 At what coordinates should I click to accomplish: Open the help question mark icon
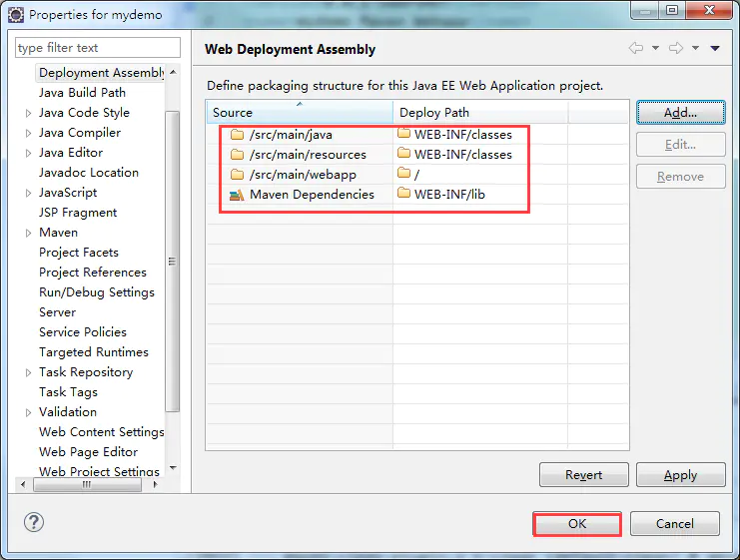[34, 522]
